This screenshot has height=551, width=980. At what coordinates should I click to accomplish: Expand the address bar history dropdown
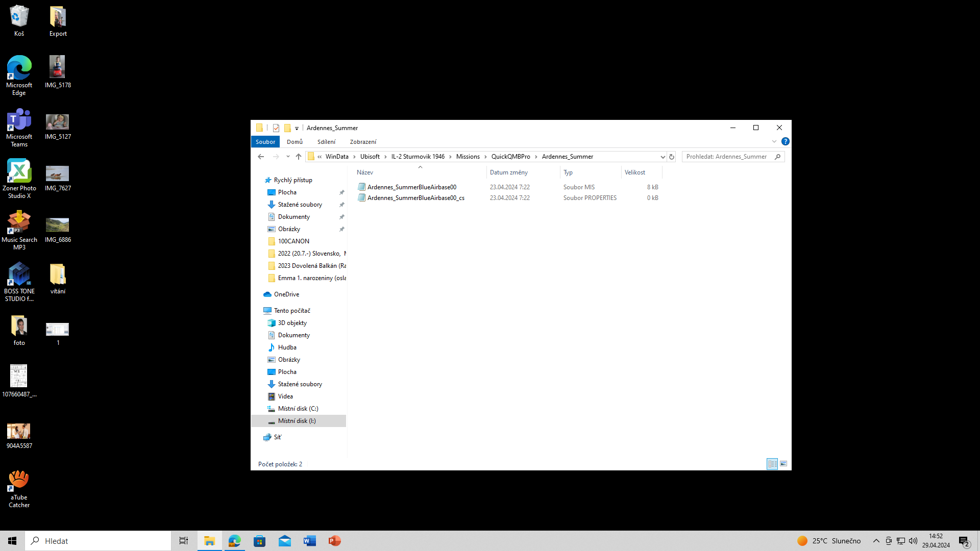point(663,157)
